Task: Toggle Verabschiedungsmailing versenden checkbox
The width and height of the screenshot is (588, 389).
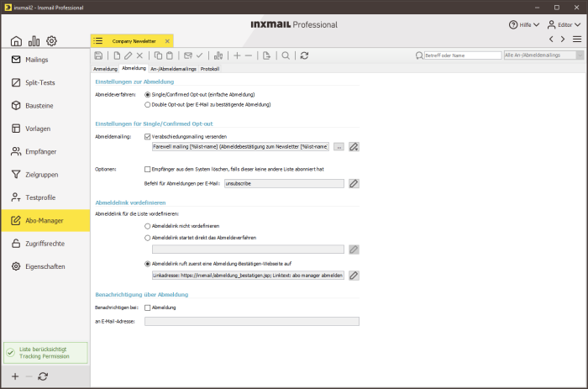Action: click(x=147, y=137)
